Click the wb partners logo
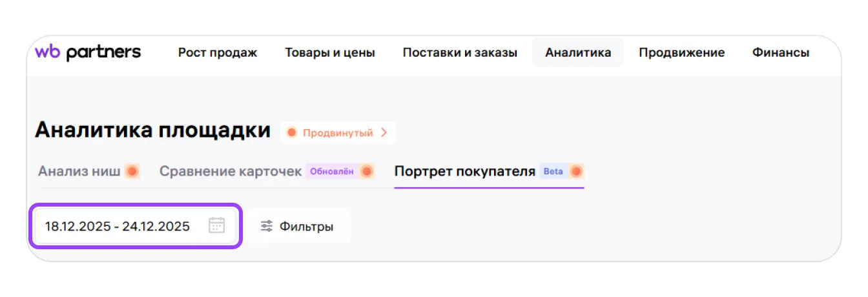Screen dimensions: 868x297 pyautogui.click(x=88, y=52)
